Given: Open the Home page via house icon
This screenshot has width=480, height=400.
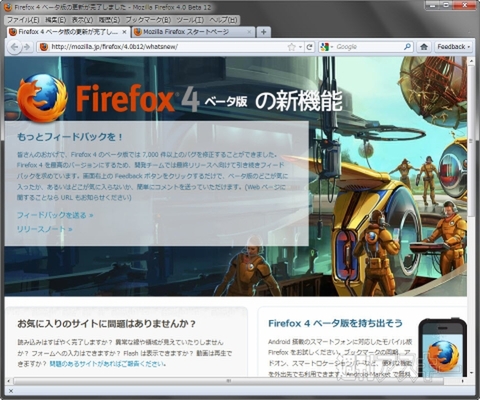Looking at the screenshot, I should pyautogui.click(x=424, y=47).
